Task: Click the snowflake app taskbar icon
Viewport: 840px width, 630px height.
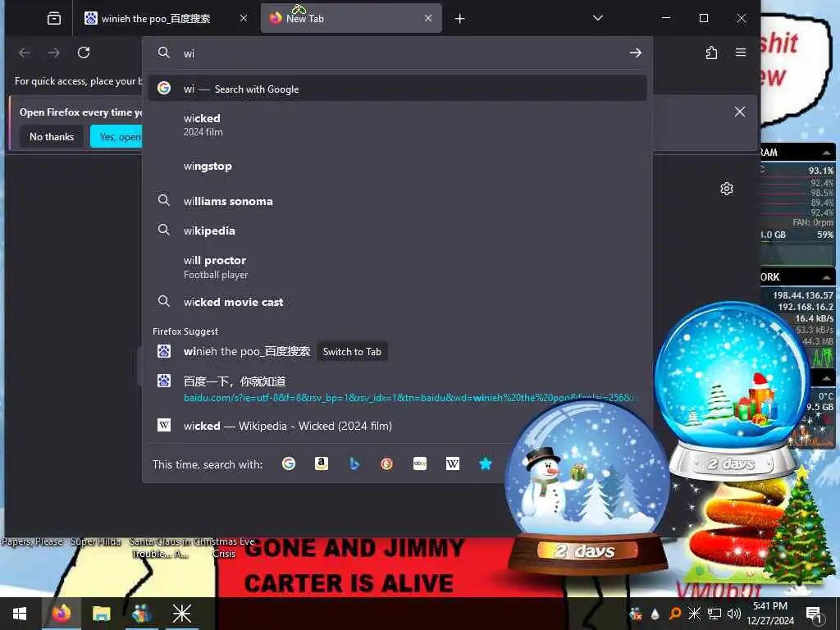Action: [181, 614]
